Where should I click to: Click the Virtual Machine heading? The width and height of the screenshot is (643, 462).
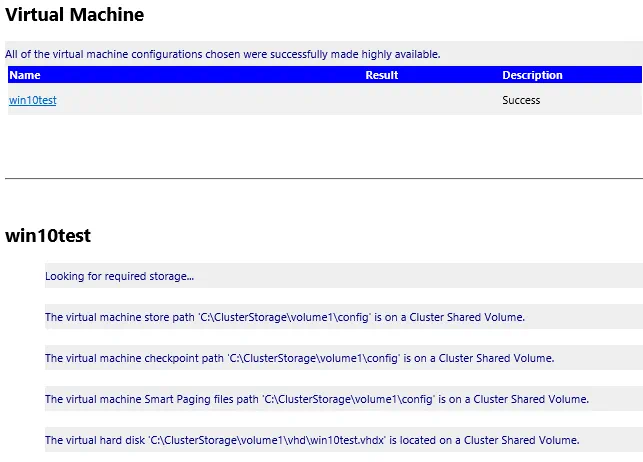point(75,15)
